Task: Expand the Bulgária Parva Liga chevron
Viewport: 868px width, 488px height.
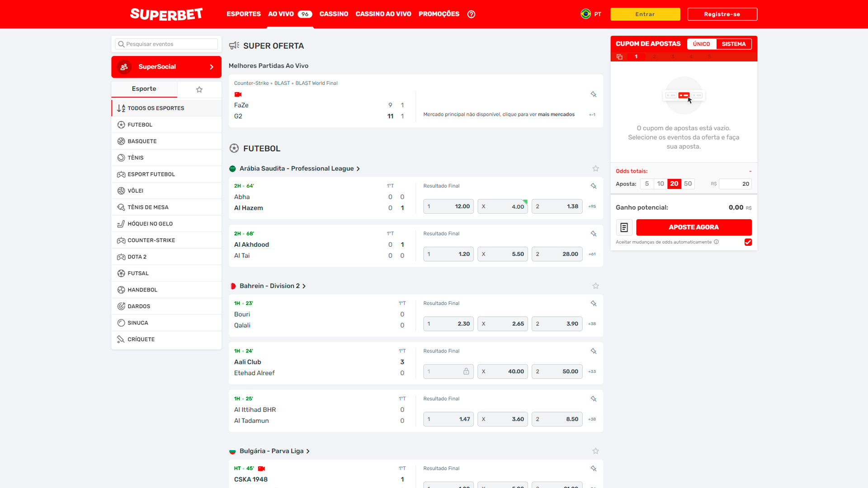Action: (308, 451)
